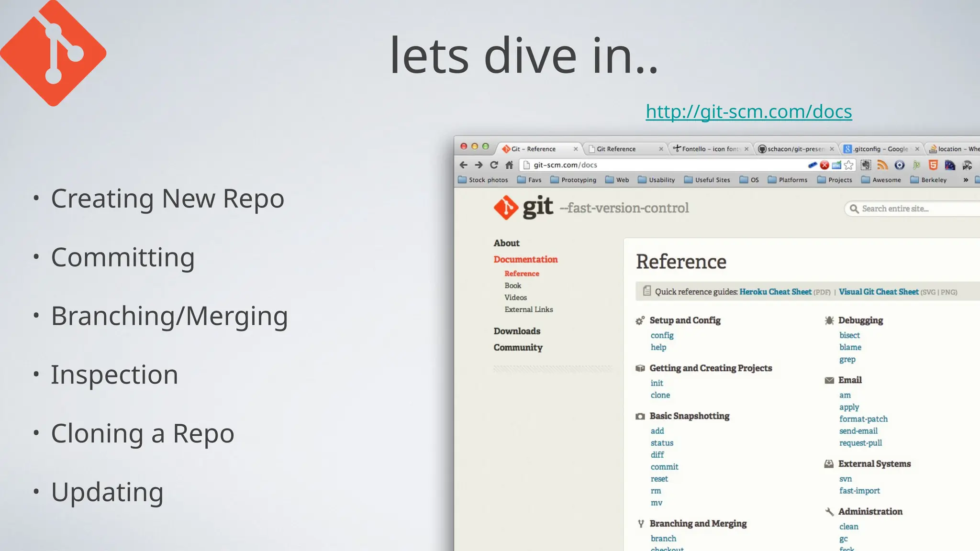
Task: Open the Prototyping bookmarks folder
Action: 573,180
